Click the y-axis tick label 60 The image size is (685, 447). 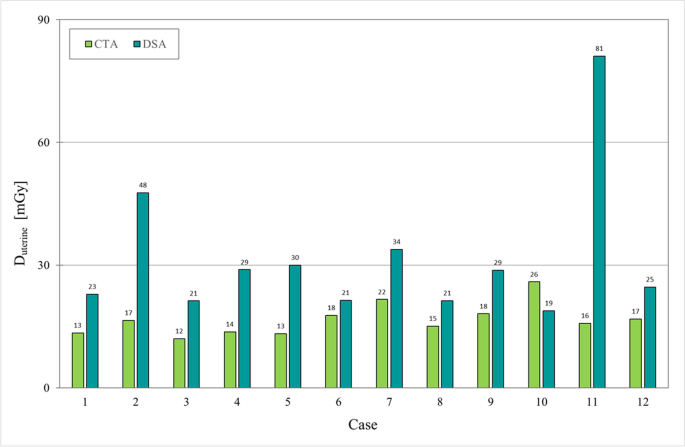[x=46, y=142]
